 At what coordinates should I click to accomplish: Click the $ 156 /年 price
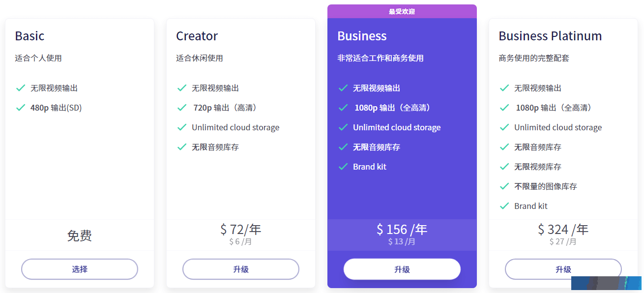tap(402, 230)
